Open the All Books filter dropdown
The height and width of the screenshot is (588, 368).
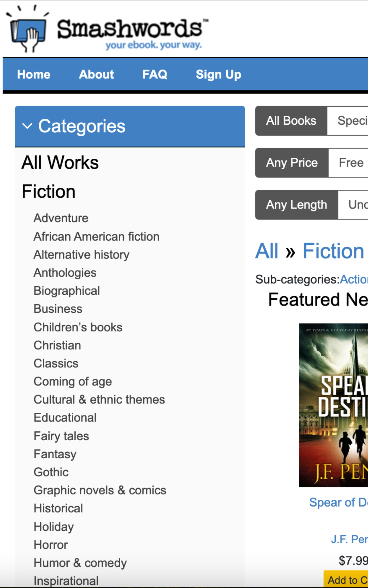(x=291, y=120)
